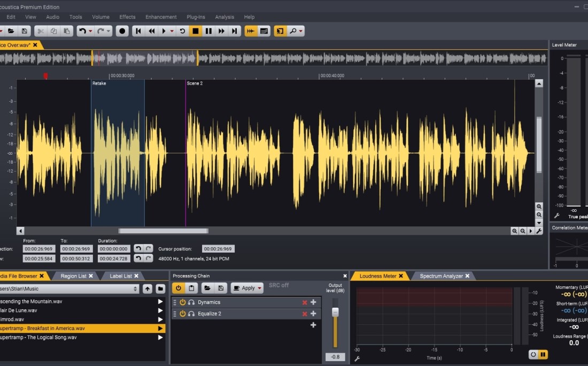
Task: Add a new effect to the Processing Chain
Action: (x=313, y=324)
